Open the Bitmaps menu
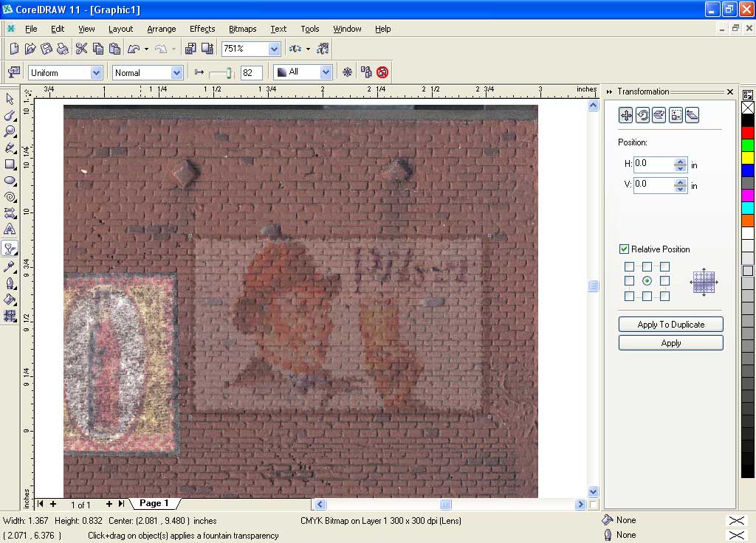Image resolution: width=756 pixels, height=543 pixels. click(242, 29)
